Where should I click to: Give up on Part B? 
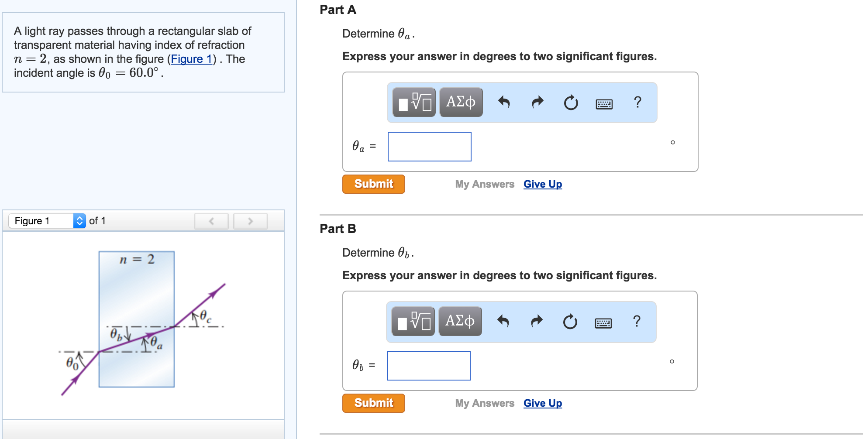click(x=543, y=403)
